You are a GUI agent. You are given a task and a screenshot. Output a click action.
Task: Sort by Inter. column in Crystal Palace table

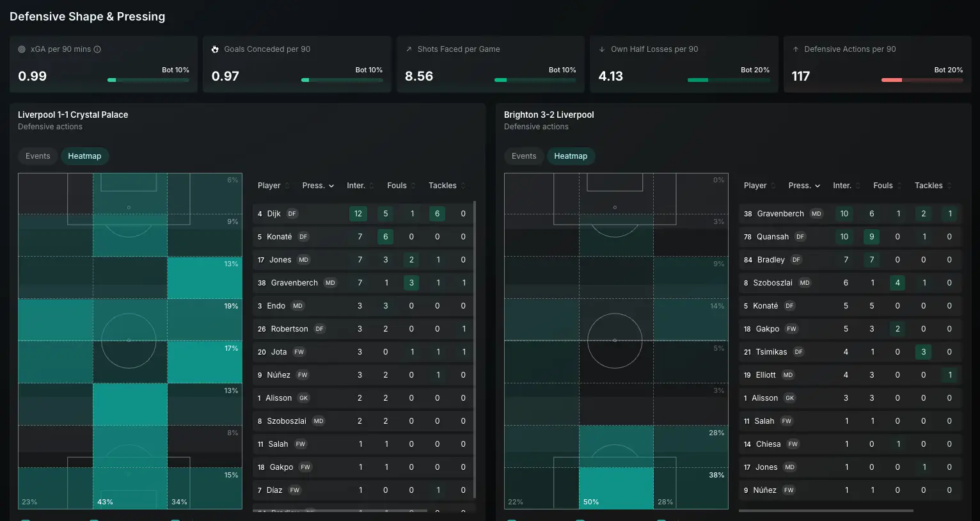360,186
